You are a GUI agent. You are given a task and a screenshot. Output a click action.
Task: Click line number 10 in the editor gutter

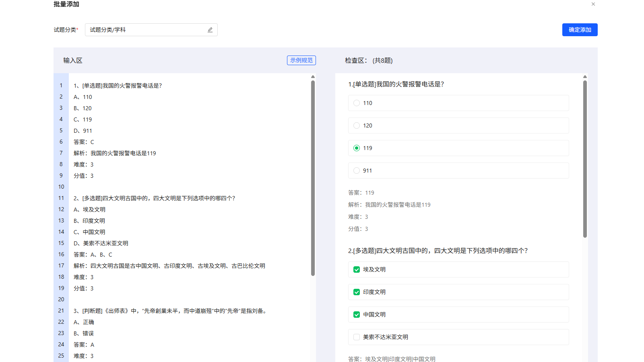point(61,187)
